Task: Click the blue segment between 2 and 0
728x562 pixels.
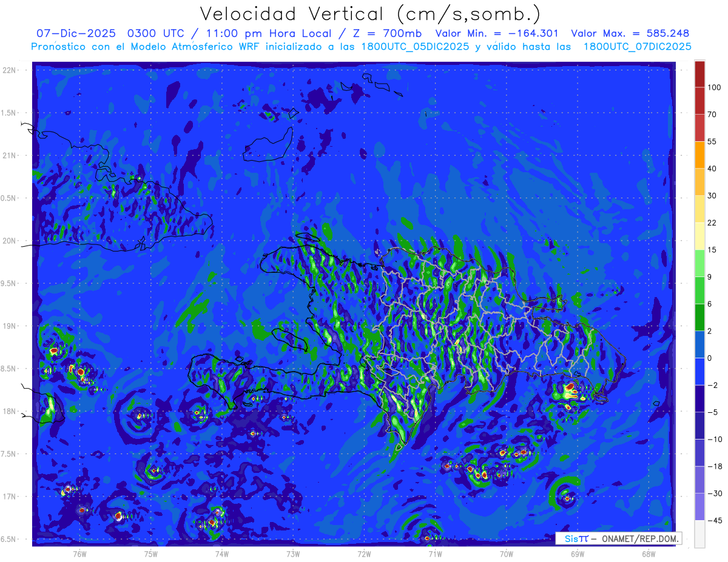Action: pyautogui.click(x=699, y=344)
